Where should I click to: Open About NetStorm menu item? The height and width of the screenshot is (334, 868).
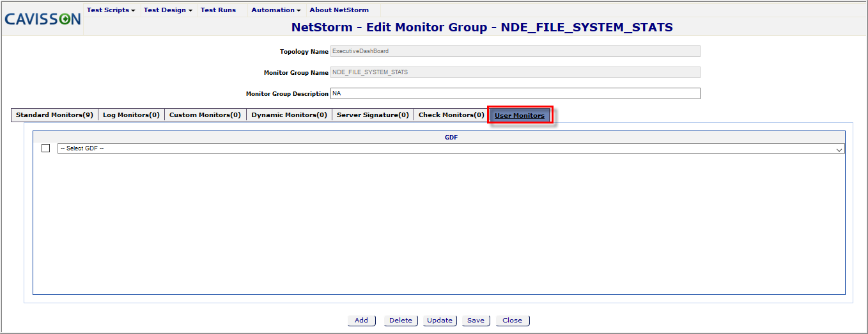click(x=339, y=10)
